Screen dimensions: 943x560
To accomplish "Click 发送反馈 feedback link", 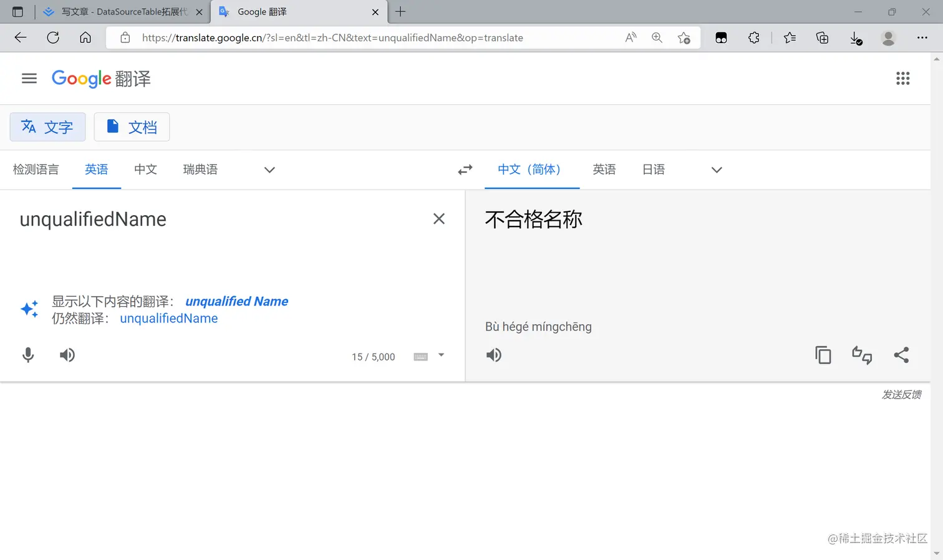I will [x=901, y=395].
